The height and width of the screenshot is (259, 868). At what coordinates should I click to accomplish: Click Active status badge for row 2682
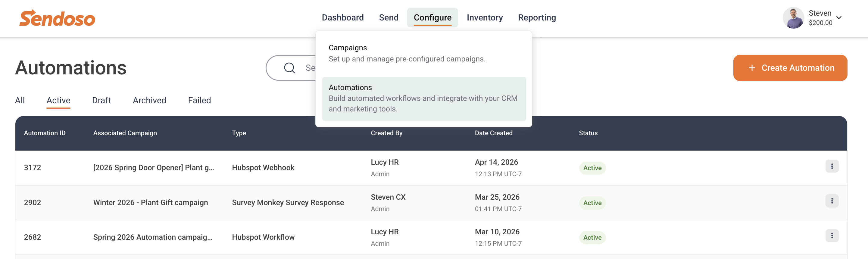(x=592, y=237)
